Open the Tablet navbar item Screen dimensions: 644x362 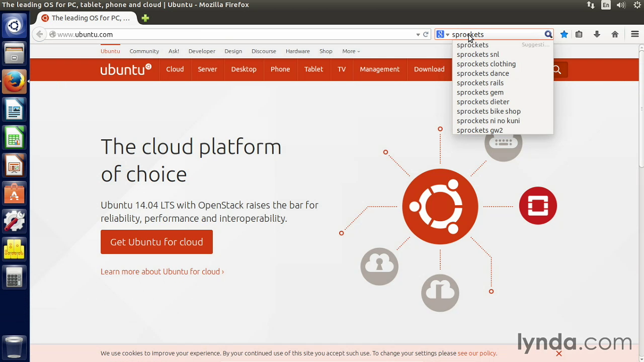click(313, 69)
